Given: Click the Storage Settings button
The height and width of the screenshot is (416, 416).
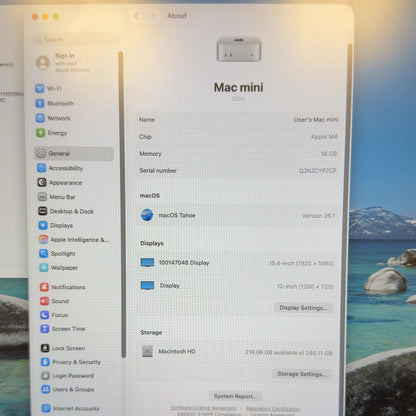Looking at the screenshot, I should pos(302,374).
